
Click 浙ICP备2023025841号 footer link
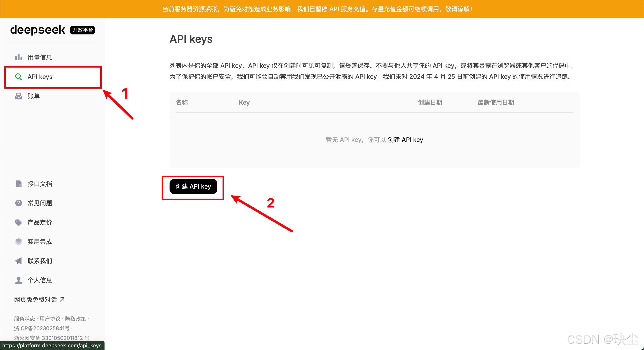pyautogui.click(x=42, y=328)
